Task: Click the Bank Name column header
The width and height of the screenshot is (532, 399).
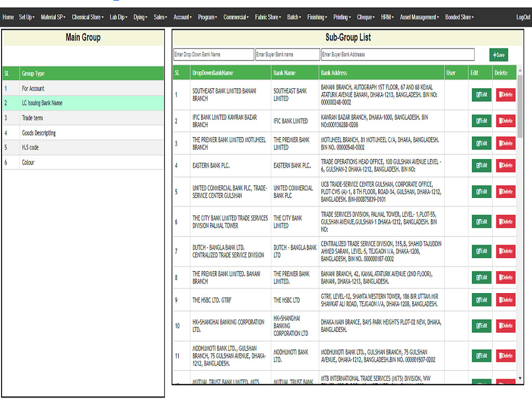Action: point(295,73)
